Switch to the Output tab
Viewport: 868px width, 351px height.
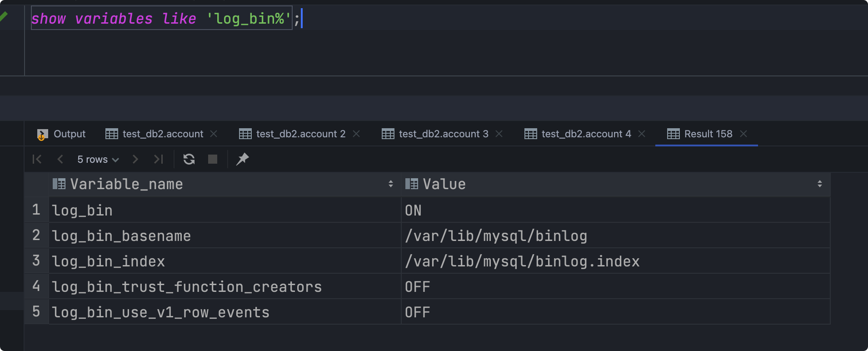coord(61,134)
